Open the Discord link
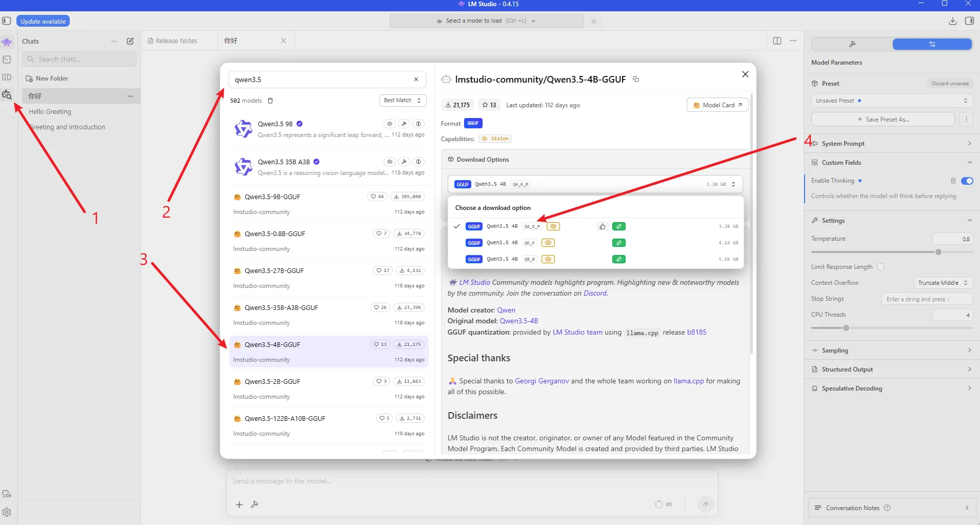 click(x=595, y=294)
